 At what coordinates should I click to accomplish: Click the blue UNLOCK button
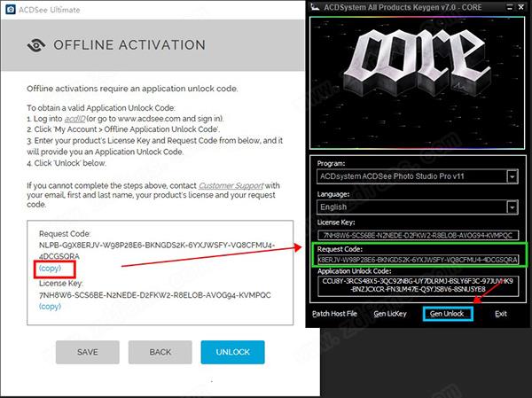click(232, 352)
